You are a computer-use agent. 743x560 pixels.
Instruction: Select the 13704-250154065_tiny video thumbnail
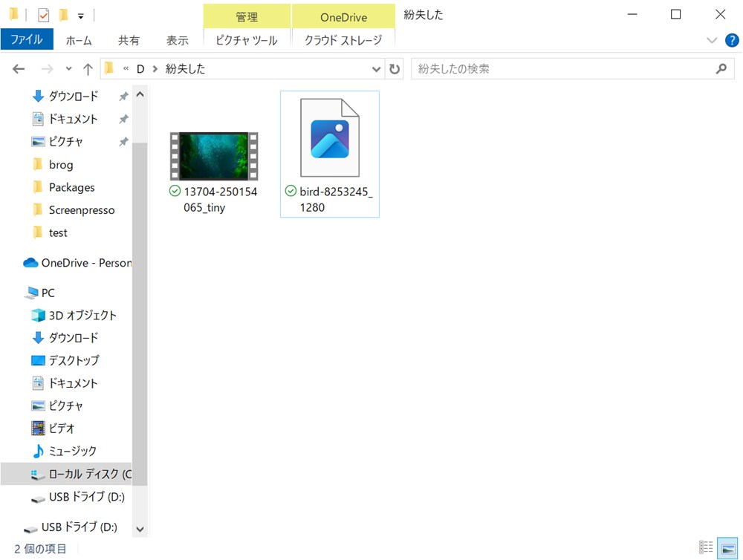(214, 156)
